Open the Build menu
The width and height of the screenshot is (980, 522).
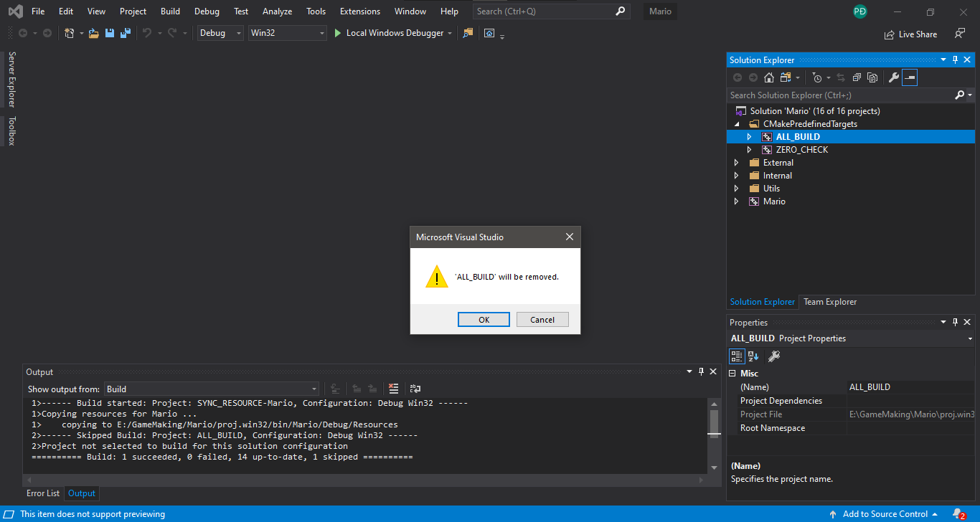[x=170, y=11]
